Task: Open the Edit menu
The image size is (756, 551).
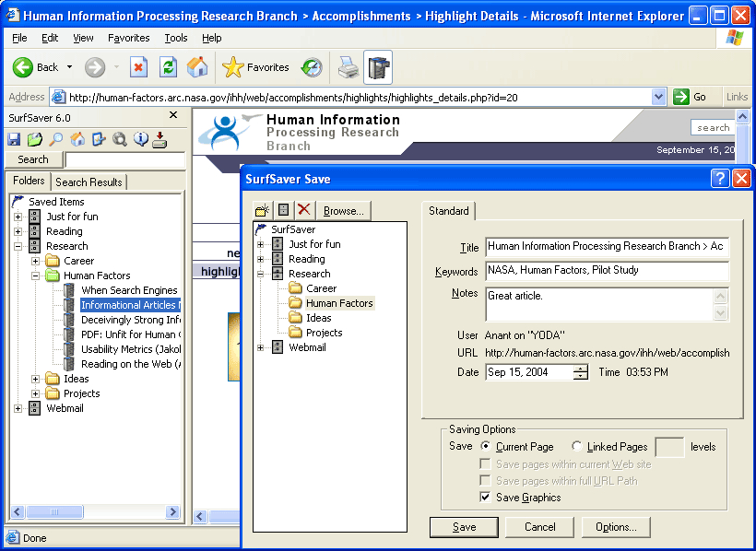Action: click(x=50, y=38)
